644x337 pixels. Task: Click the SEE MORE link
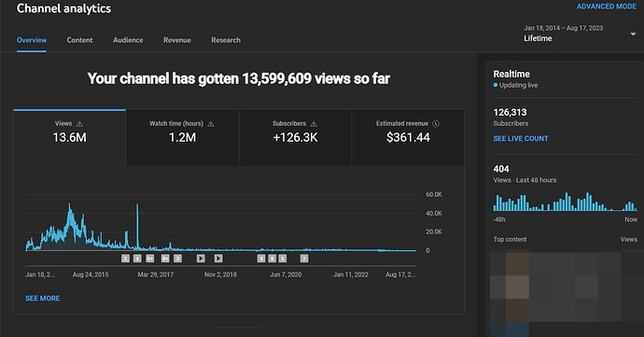tap(43, 299)
